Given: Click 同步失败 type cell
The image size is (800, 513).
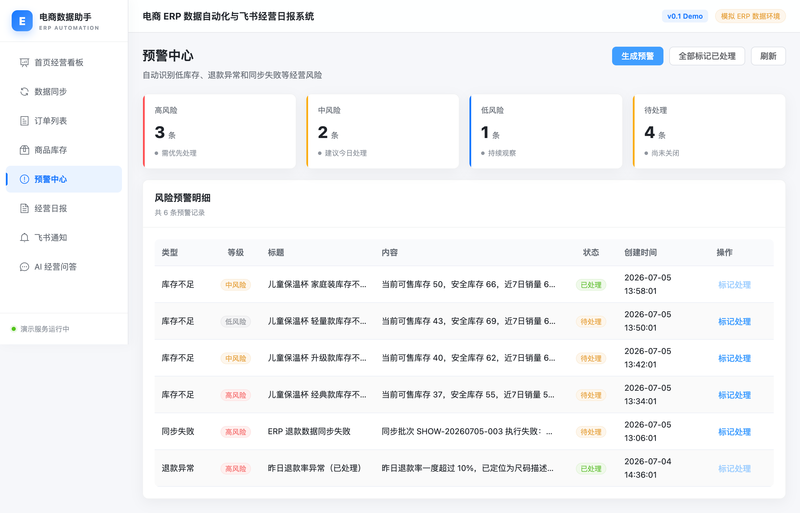Looking at the screenshot, I should coord(178,431).
